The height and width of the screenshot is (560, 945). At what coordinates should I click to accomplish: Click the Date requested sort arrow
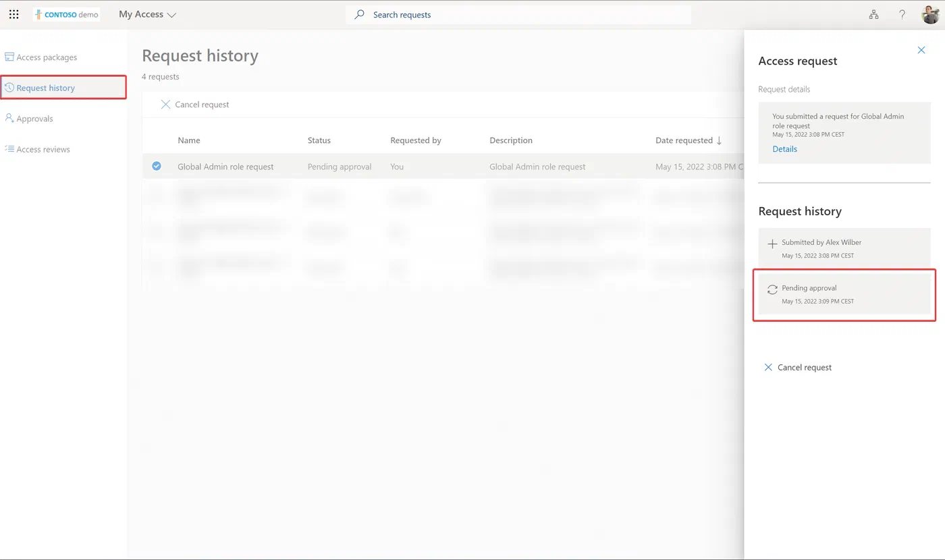point(719,140)
